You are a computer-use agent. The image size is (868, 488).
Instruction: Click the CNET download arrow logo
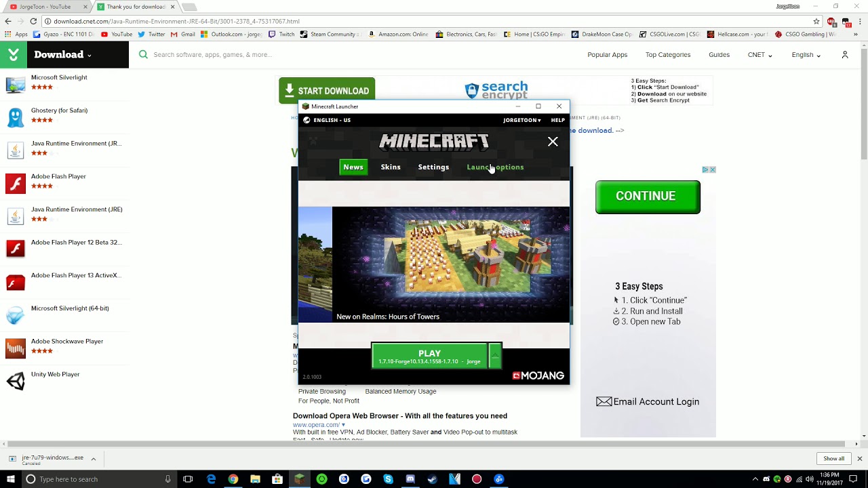(x=14, y=54)
